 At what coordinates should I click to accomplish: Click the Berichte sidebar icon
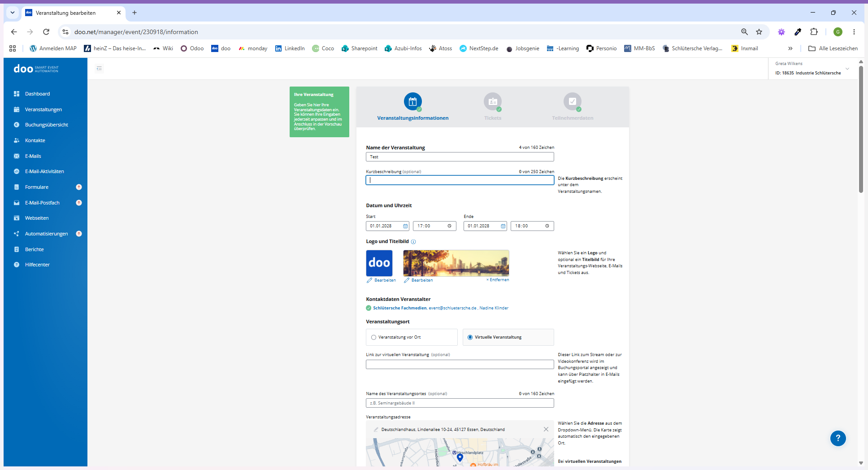17,249
